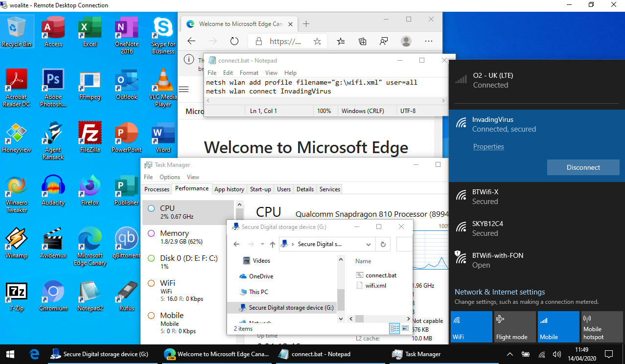Viewport: 625px width, 364px height.
Task: Click the Edge address bar URL
Action: [x=285, y=42]
